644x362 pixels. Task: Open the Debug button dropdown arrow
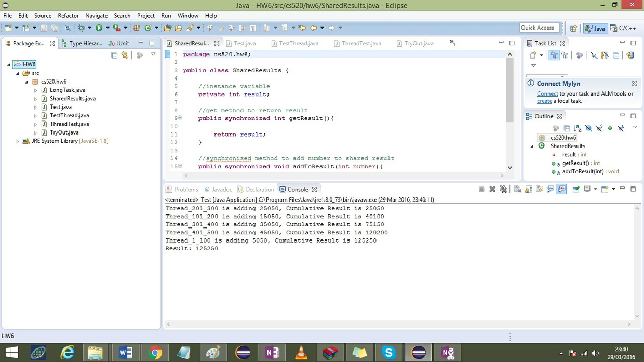tap(90, 28)
